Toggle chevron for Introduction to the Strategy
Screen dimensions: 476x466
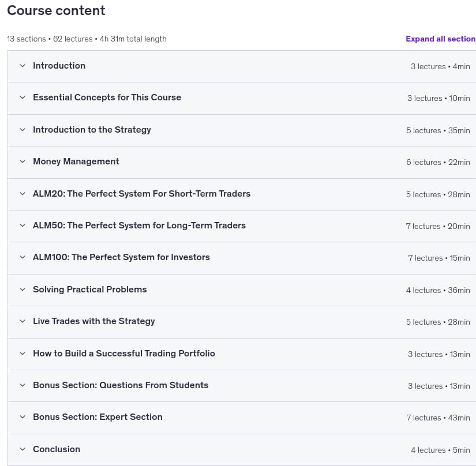23,130
